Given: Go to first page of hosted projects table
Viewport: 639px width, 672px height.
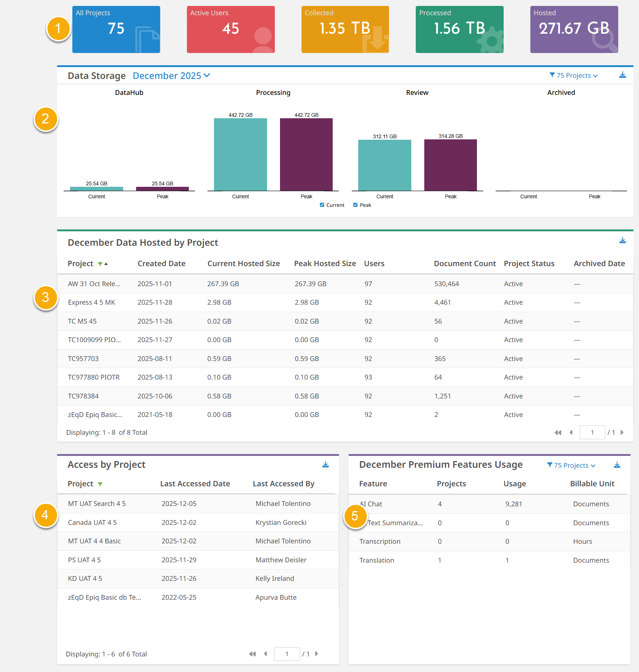Looking at the screenshot, I should coord(557,433).
